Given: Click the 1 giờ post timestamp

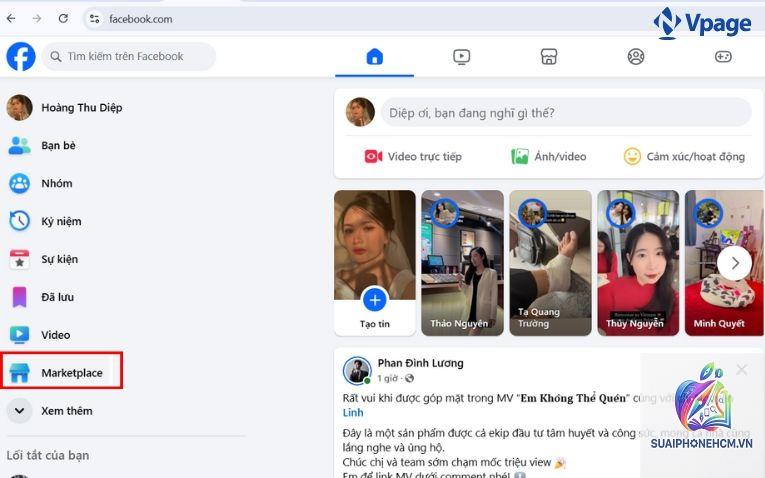Looking at the screenshot, I should tap(387, 378).
